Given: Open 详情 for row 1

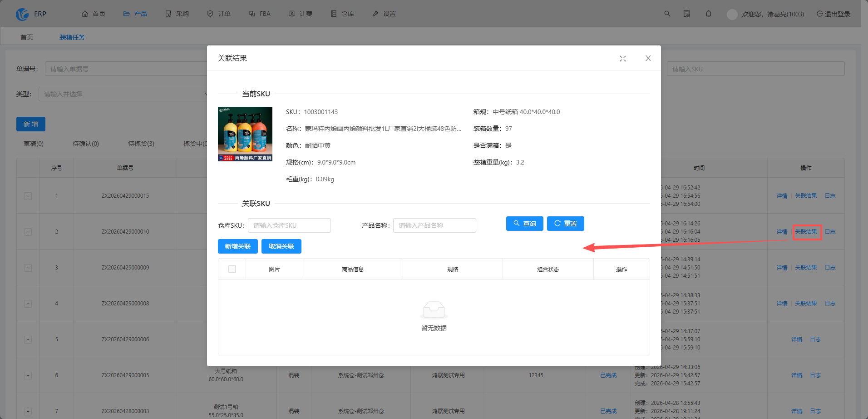Looking at the screenshot, I should tap(782, 196).
